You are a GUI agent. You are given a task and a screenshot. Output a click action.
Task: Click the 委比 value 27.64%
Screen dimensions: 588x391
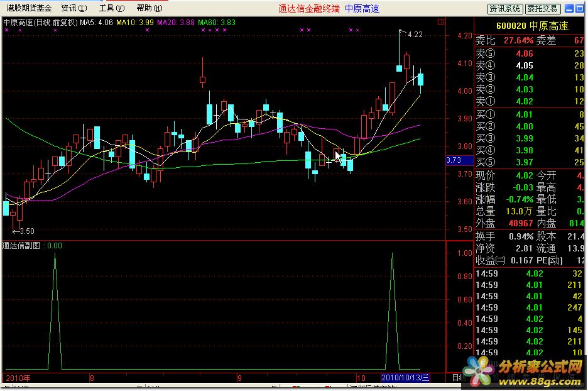518,40
